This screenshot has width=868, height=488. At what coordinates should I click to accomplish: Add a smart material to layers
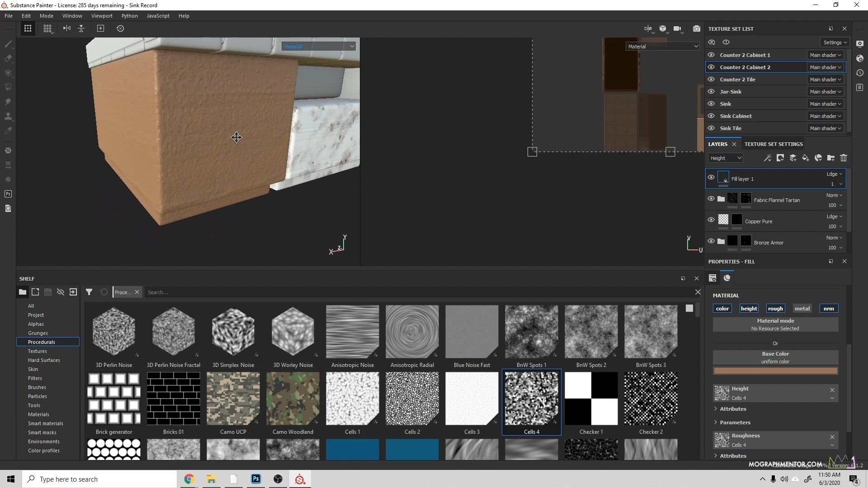point(818,158)
